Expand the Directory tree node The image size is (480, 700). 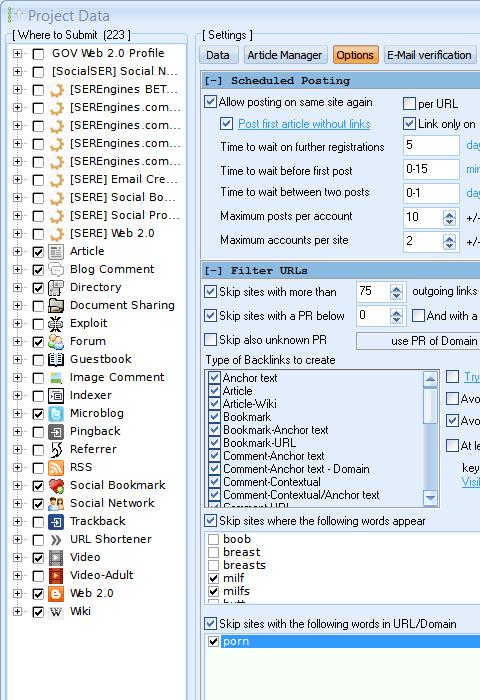click(x=17, y=288)
